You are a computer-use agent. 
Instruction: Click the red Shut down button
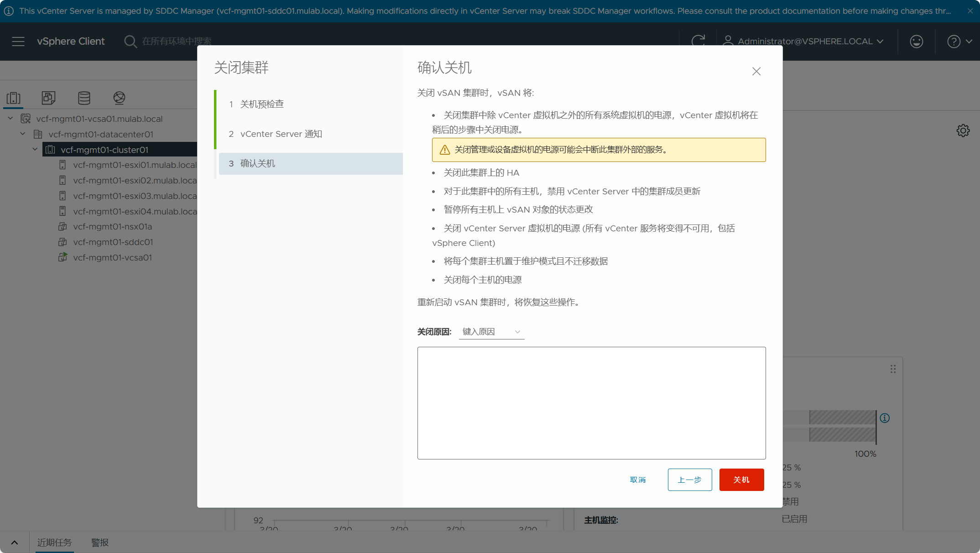[x=741, y=480]
